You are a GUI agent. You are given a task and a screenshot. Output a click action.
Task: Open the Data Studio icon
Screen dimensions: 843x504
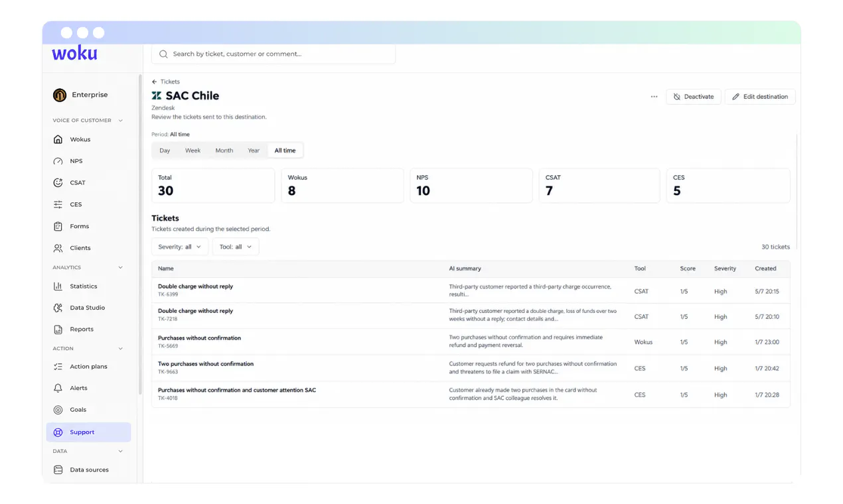click(x=58, y=308)
